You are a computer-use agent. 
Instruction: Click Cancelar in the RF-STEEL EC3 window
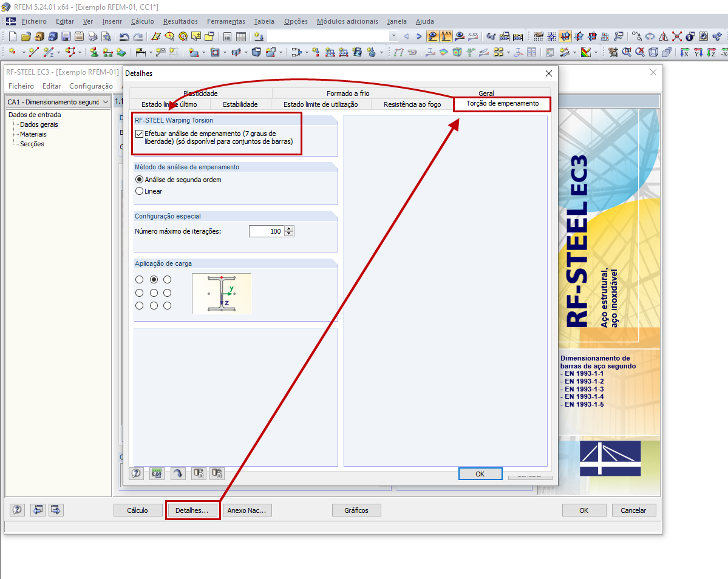coord(633,510)
